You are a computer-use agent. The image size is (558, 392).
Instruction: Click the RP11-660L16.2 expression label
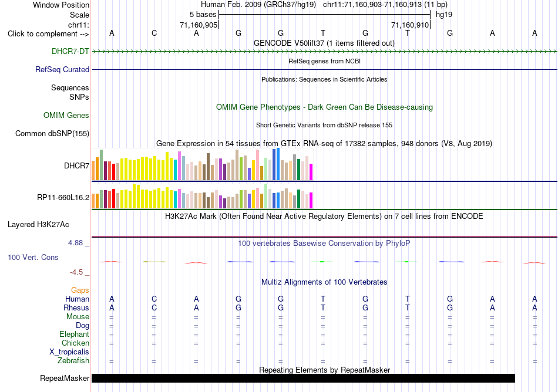click(x=63, y=197)
